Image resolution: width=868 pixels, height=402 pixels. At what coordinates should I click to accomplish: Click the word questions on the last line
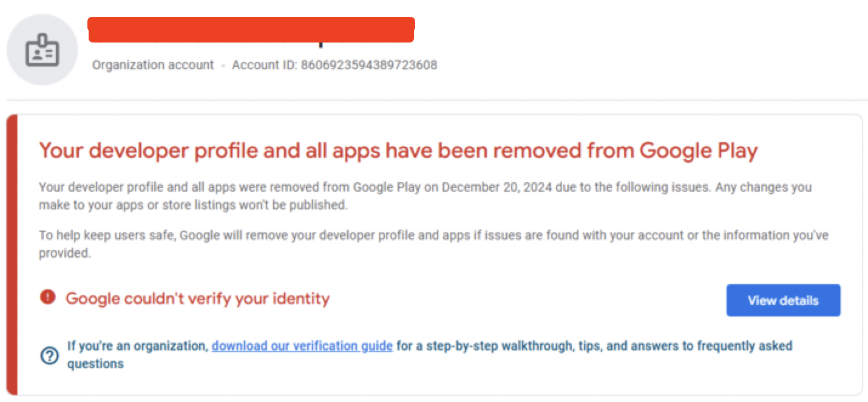[x=95, y=364]
